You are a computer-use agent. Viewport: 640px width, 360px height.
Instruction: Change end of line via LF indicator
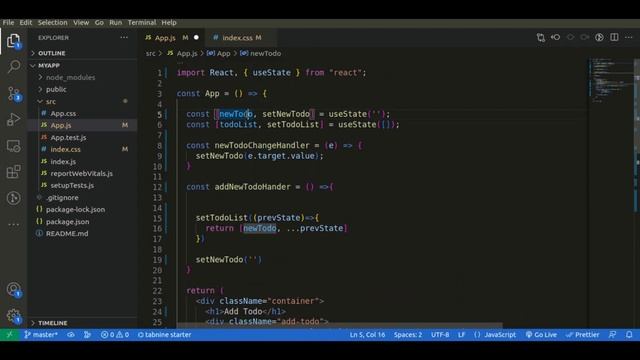click(x=461, y=335)
